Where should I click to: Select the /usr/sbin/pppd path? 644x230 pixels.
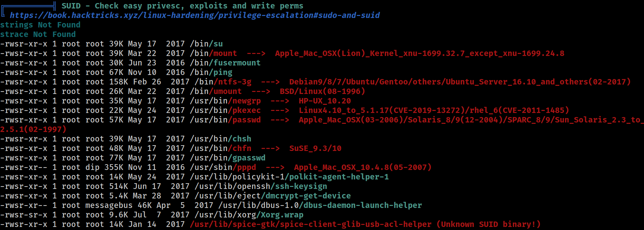pos(223,167)
